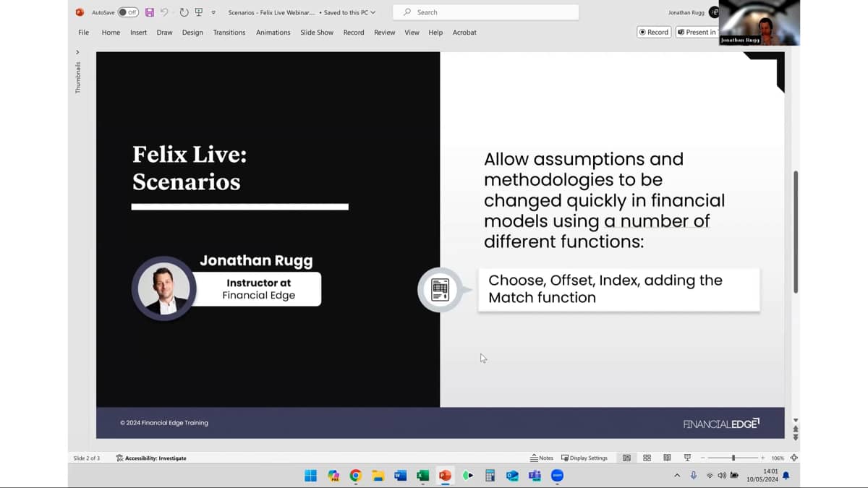This screenshot has width=868, height=488.
Task: Go to previous slide double-arrow button
Action: tap(796, 429)
